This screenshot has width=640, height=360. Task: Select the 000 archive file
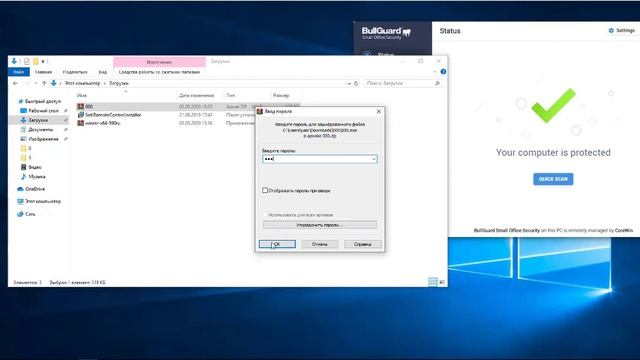89,107
